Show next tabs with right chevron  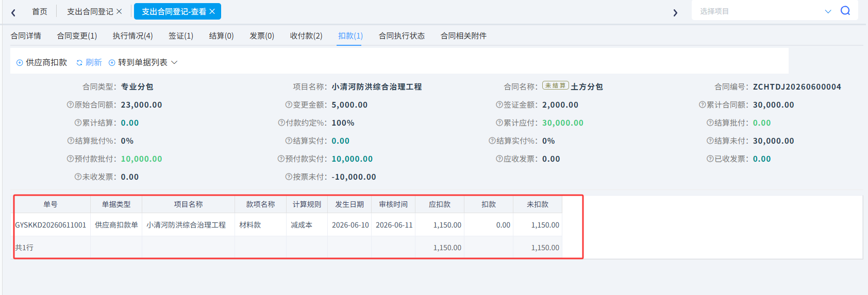coord(675,12)
